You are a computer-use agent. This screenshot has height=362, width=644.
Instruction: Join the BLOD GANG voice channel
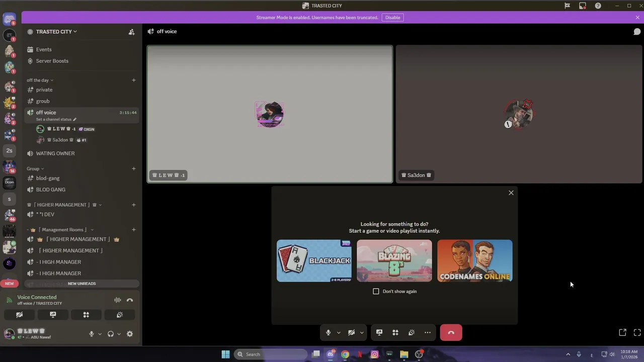82,190
